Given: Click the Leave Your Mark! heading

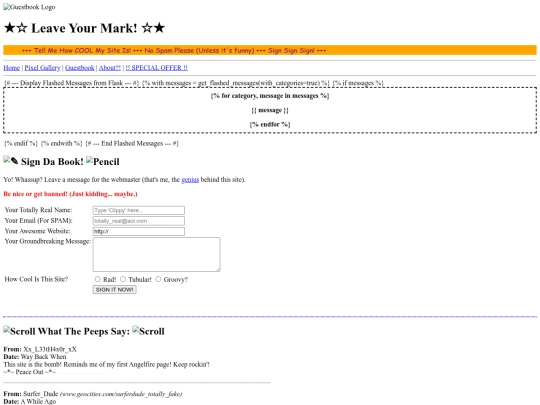Looking at the screenshot, I should pyautogui.click(x=84, y=28).
